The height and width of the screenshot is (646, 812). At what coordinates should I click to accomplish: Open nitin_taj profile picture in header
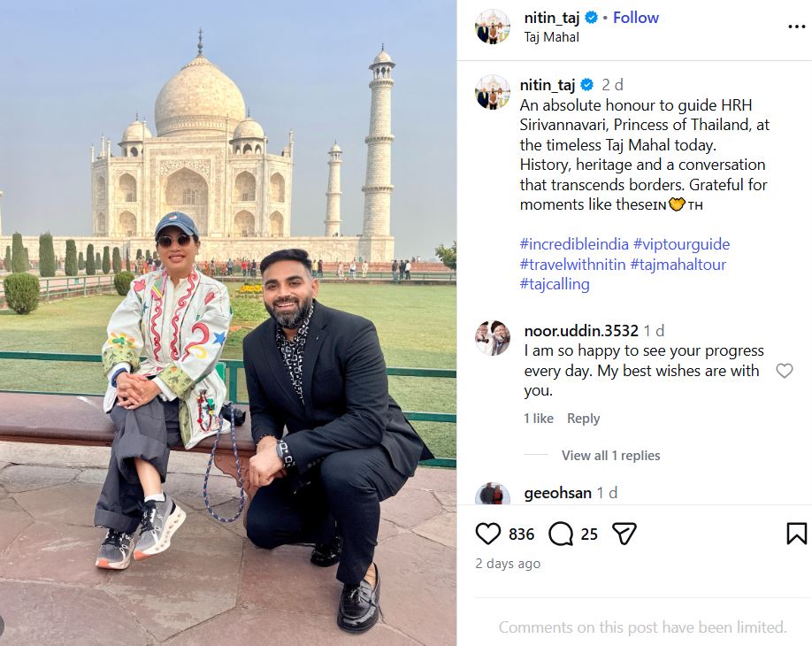point(493,27)
